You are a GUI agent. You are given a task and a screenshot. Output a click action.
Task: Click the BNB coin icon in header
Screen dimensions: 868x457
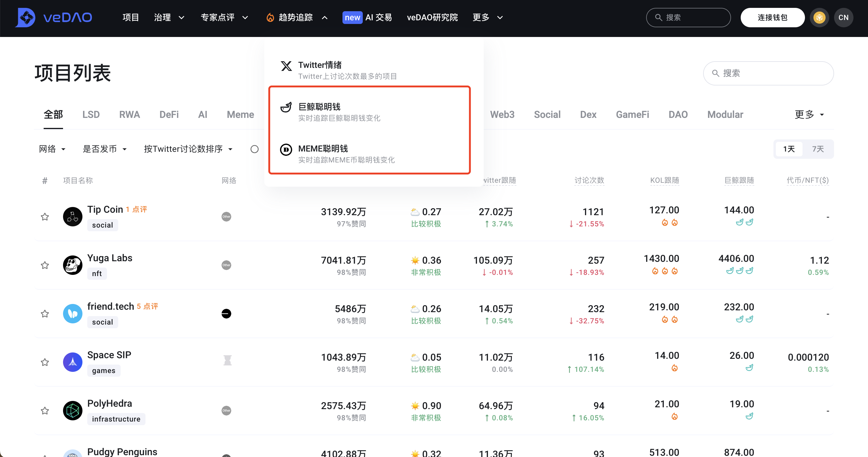[x=819, y=18]
